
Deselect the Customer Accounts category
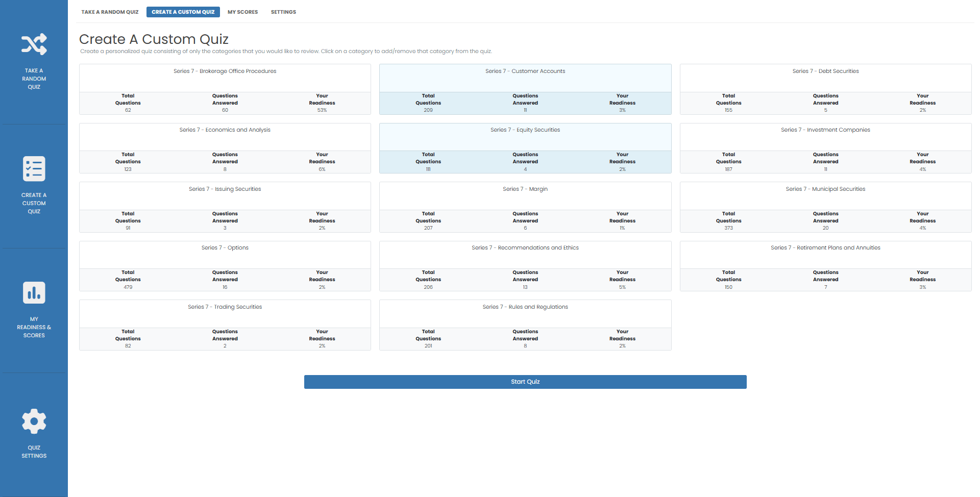525,78
